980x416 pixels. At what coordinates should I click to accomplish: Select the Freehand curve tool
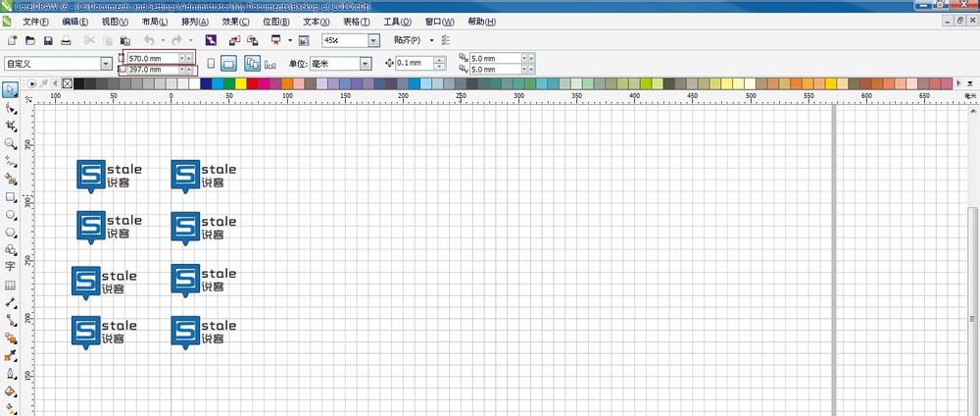pos(11,161)
